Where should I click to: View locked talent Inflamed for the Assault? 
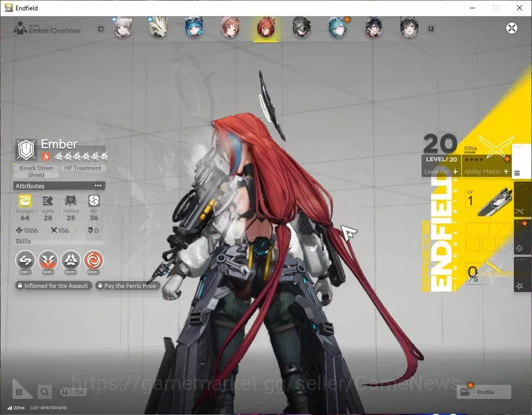coord(53,286)
